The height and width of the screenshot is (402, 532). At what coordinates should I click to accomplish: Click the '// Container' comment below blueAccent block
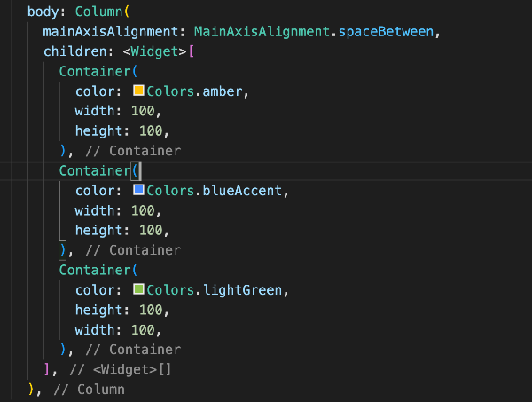(x=133, y=250)
